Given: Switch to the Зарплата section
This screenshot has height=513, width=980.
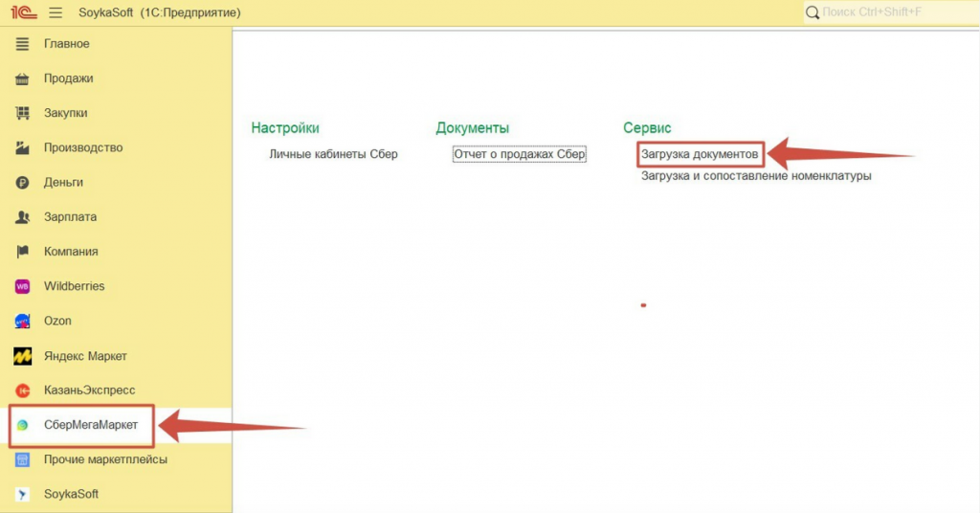Looking at the screenshot, I should click(x=70, y=217).
